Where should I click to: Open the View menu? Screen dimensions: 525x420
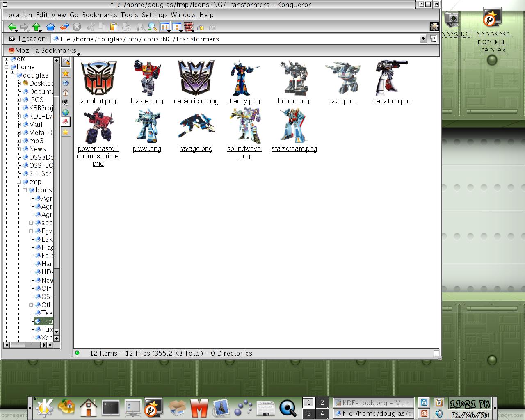click(x=59, y=15)
